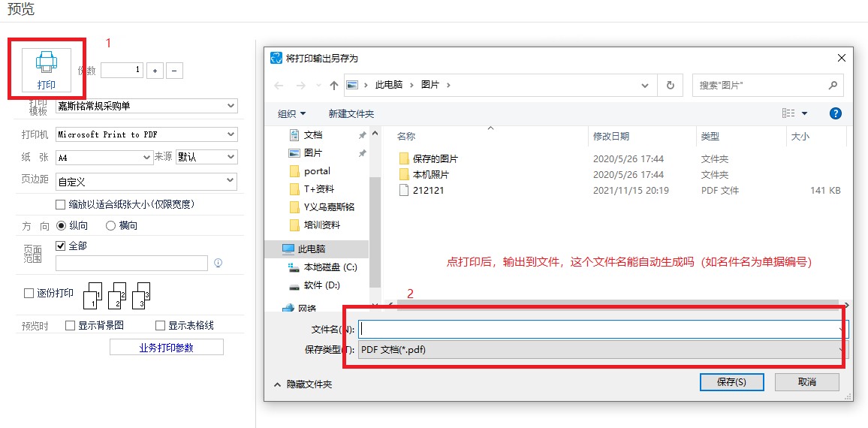Open the 打印模板 template dropdown
Screen dimensions: 868x428
(146, 106)
